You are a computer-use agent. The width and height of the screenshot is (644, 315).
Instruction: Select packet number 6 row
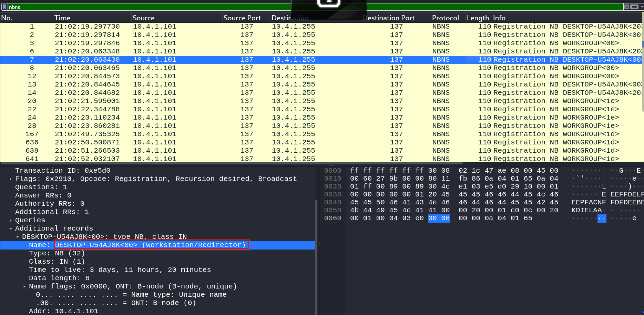320,51
